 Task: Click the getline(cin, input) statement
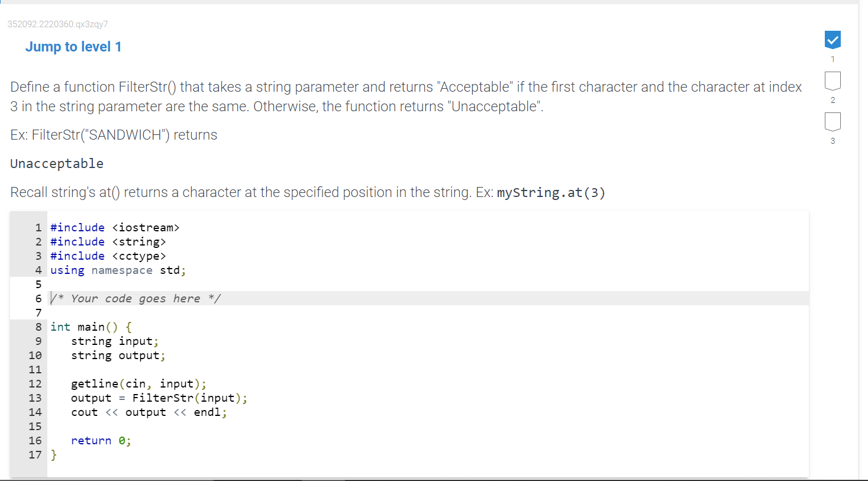tap(138, 383)
